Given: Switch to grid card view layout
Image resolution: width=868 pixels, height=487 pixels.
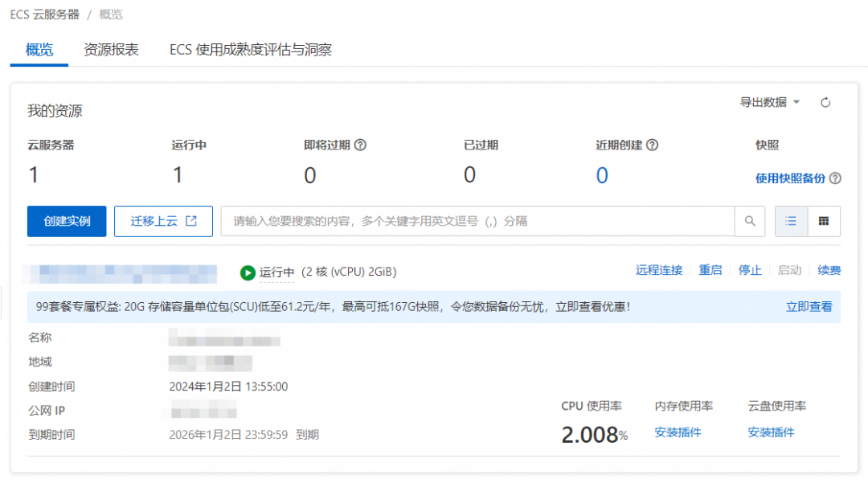Looking at the screenshot, I should coord(824,221).
